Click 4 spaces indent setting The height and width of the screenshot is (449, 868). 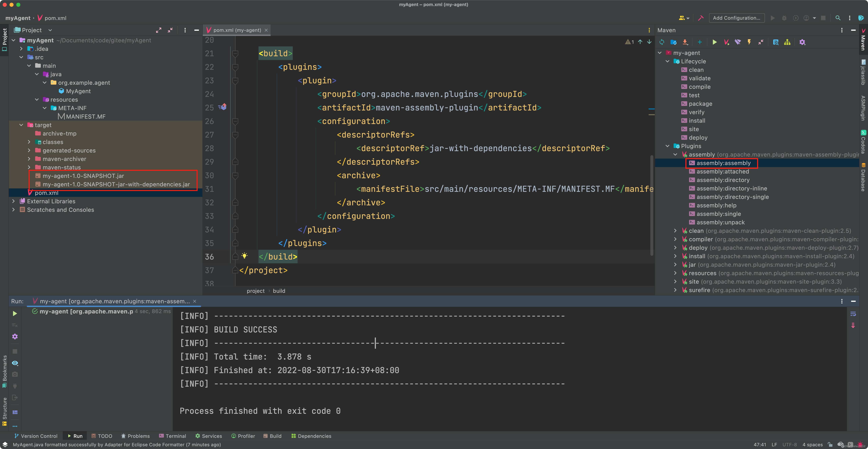tap(812, 445)
